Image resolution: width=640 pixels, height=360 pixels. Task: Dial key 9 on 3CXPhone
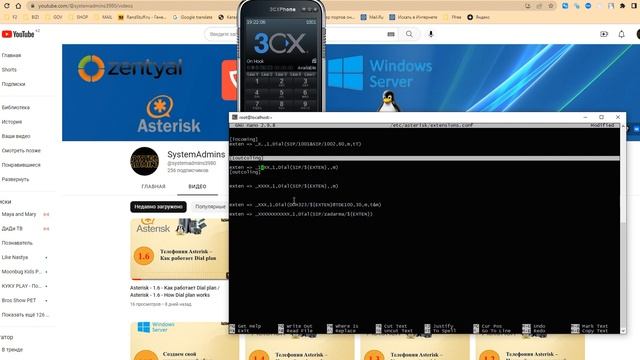(305, 105)
